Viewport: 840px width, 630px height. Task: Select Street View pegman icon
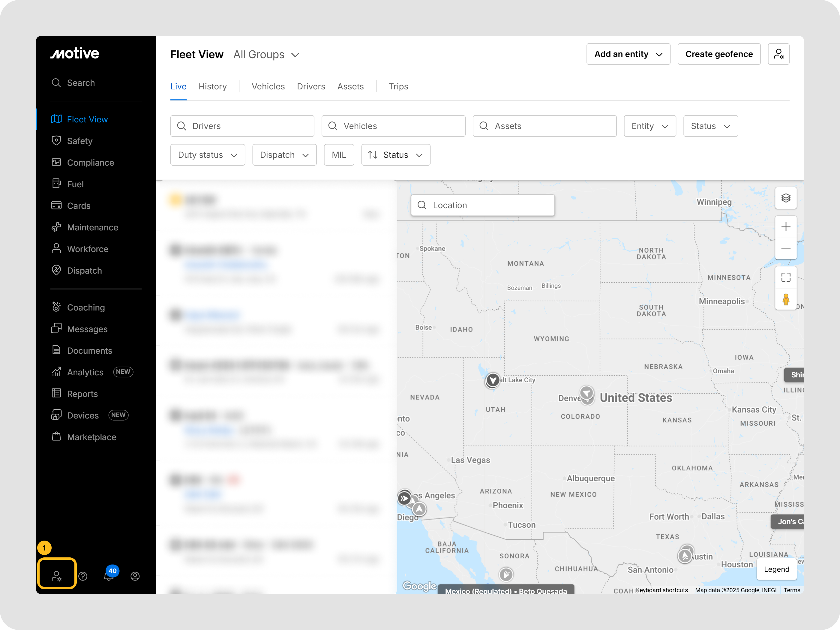[785, 299]
